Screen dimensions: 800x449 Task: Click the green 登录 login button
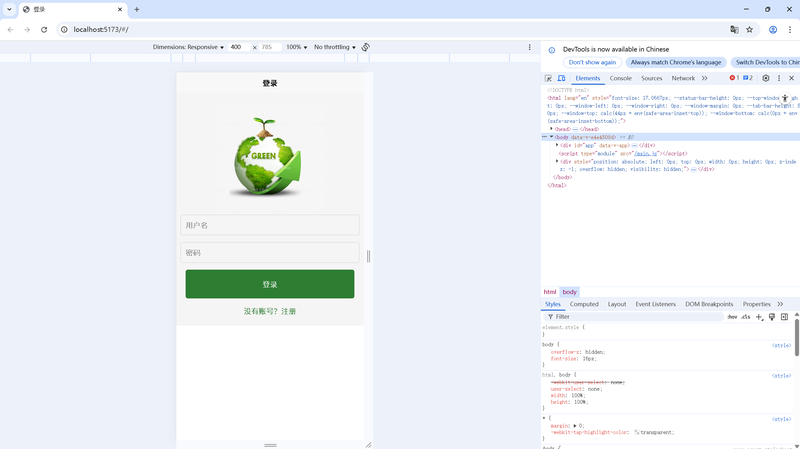click(270, 284)
